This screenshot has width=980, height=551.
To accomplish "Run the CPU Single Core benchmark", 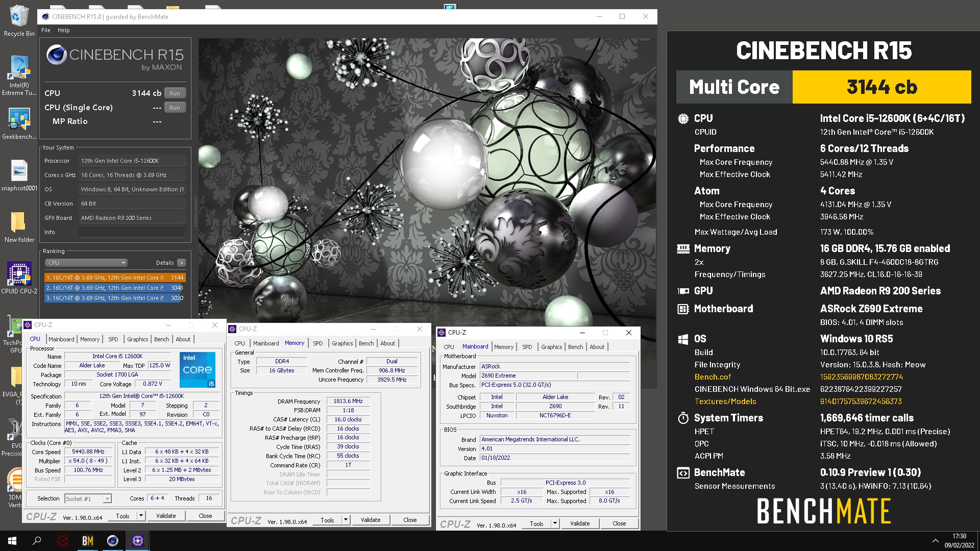I will (175, 108).
